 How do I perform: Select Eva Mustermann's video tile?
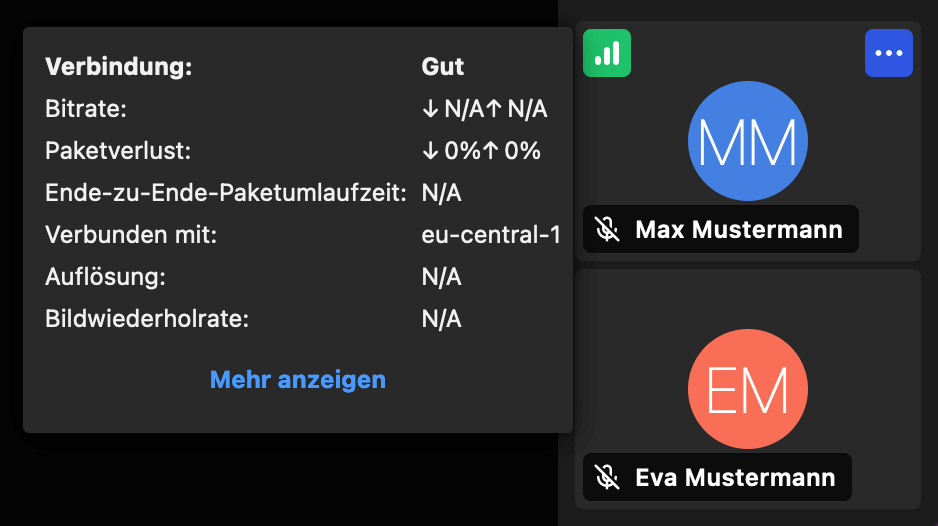coord(748,389)
